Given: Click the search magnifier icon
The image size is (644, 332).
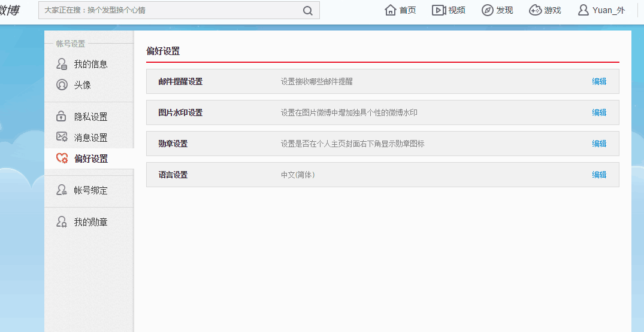Looking at the screenshot, I should pos(308,11).
